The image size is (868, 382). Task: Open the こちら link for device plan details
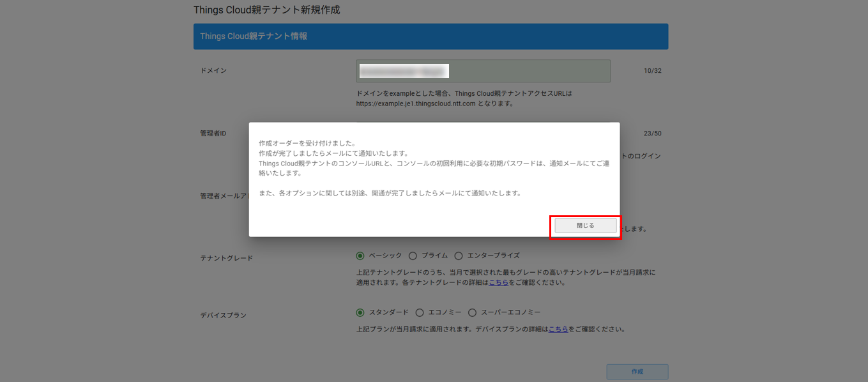[x=558, y=330]
